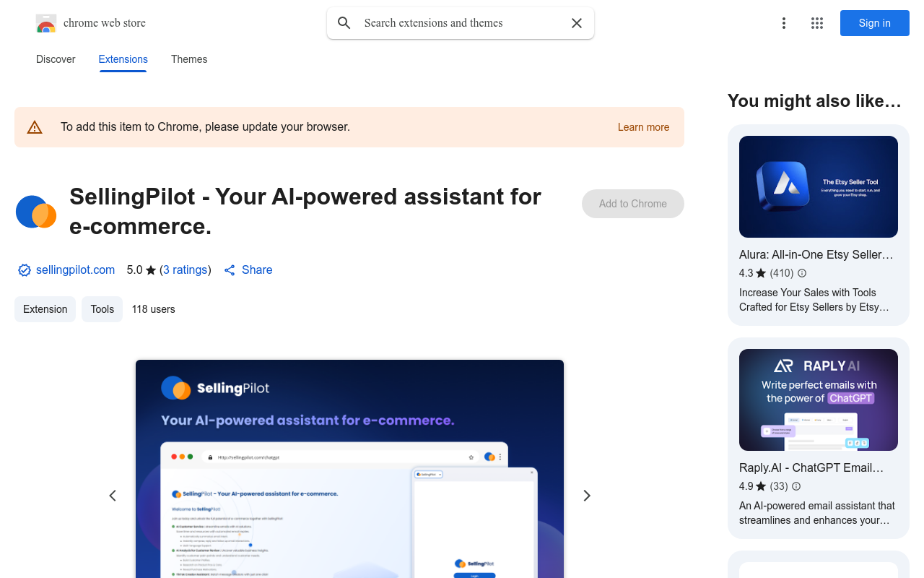Click the Share text link
Screen dimensions: 924x578
[257, 270]
